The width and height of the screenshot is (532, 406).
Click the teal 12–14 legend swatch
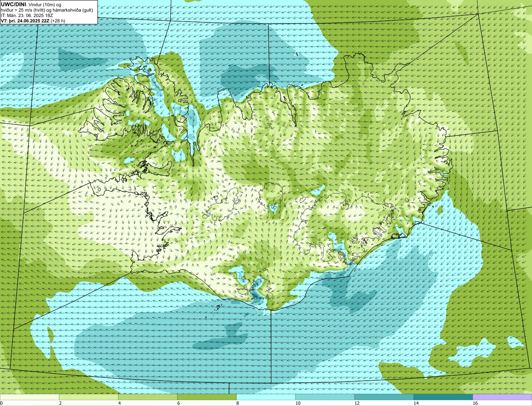coord(384,397)
